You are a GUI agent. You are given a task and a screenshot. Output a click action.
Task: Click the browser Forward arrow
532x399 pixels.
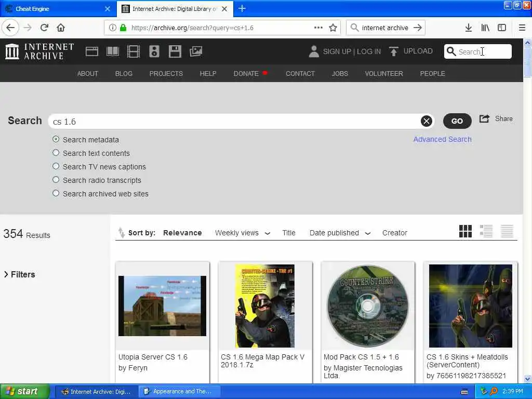(x=28, y=28)
